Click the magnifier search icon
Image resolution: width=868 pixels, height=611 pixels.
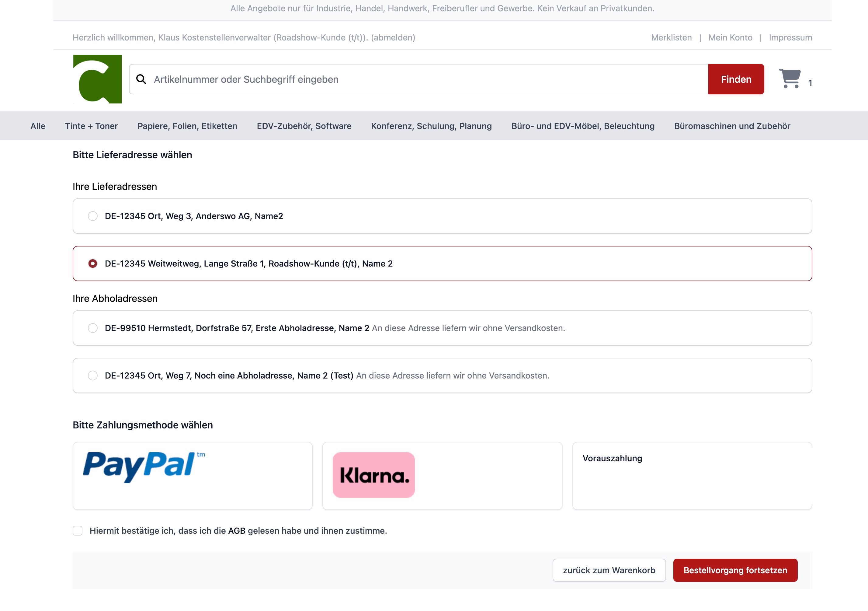pyautogui.click(x=141, y=79)
